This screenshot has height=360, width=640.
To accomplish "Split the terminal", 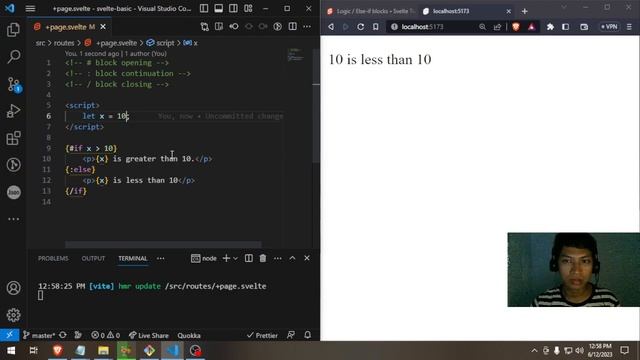I will click(249, 258).
